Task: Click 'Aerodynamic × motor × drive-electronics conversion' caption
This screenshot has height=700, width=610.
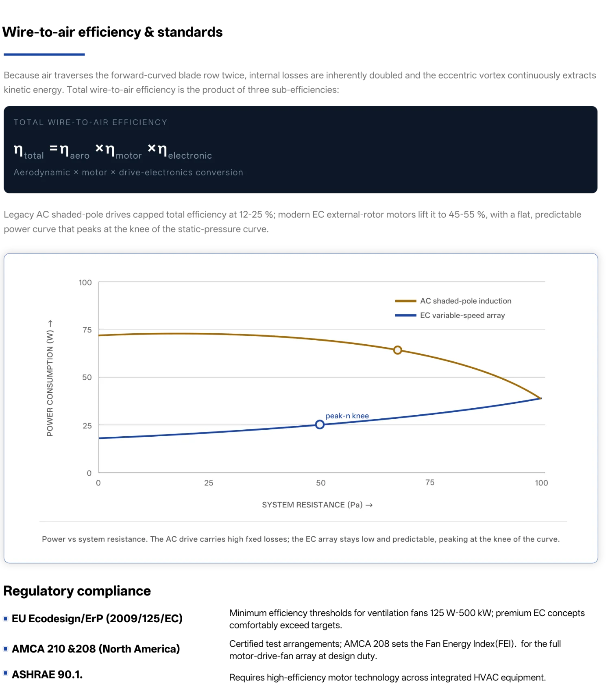Action: 128,172
